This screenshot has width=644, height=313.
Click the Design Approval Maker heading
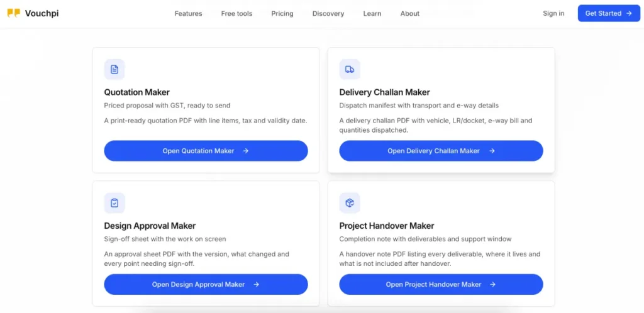click(150, 226)
